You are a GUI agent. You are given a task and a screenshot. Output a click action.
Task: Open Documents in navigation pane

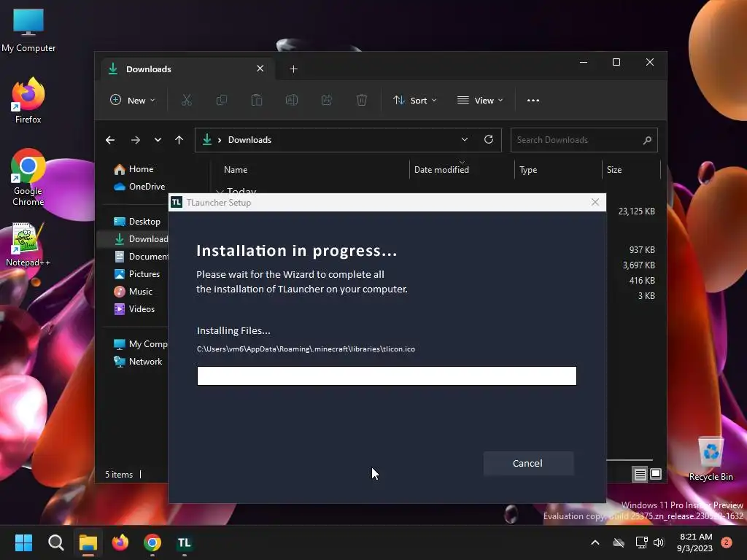coord(141,257)
